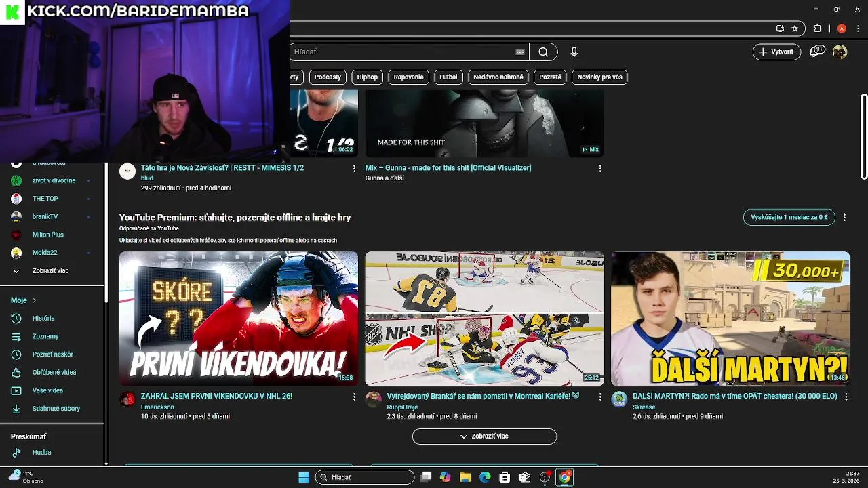The image size is (868, 488).
Task: Select the Novinky pre vás filter chip
Action: click(599, 77)
